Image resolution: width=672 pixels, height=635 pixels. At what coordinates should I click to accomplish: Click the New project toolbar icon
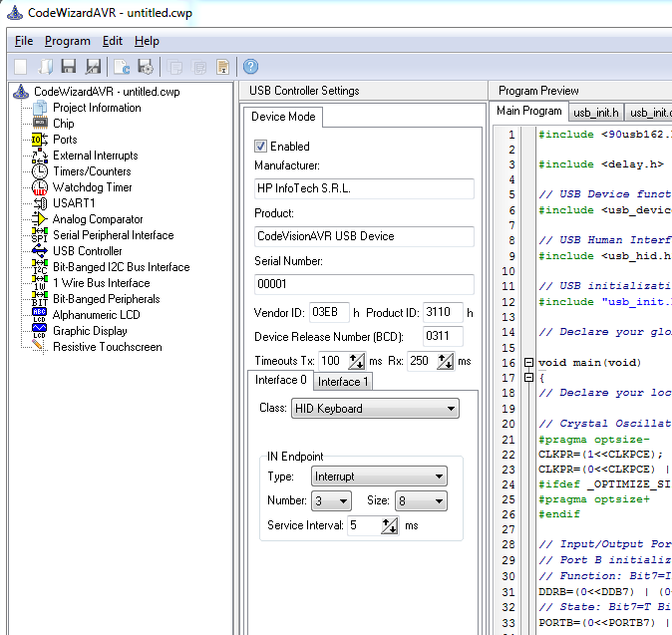pos(20,67)
